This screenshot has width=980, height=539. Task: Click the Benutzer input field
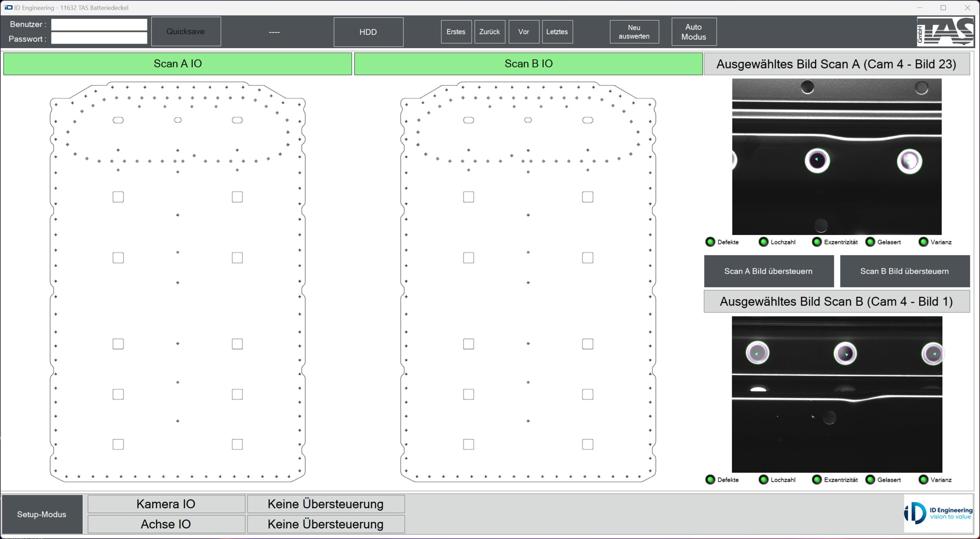[x=99, y=24]
